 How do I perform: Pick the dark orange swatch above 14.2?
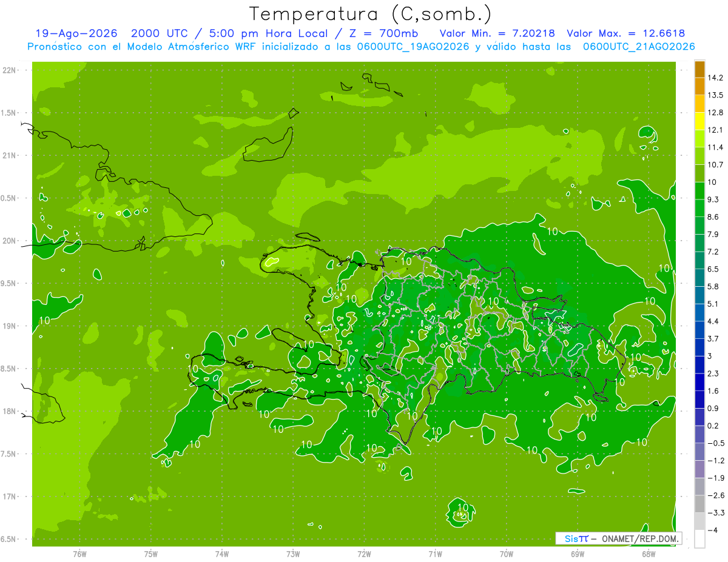(699, 69)
